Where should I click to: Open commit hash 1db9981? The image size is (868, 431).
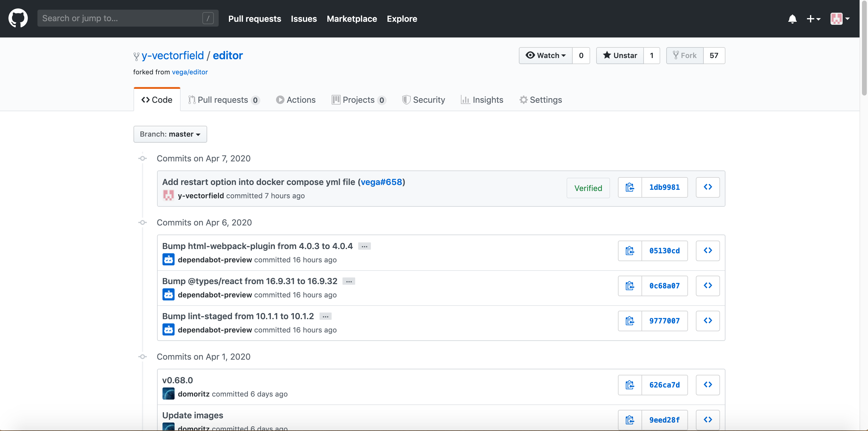pyautogui.click(x=664, y=187)
